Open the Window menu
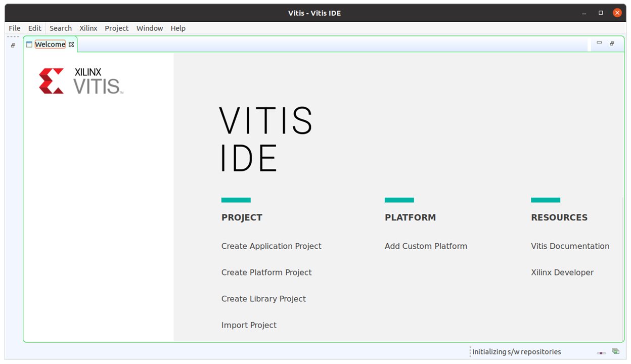This screenshot has width=631, height=364. tap(150, 28)
